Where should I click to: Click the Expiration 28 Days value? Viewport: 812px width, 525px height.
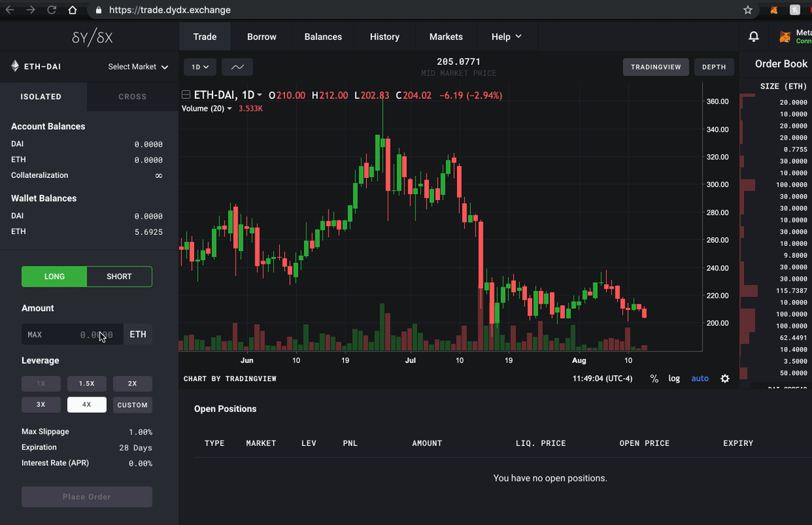point(136,447)
